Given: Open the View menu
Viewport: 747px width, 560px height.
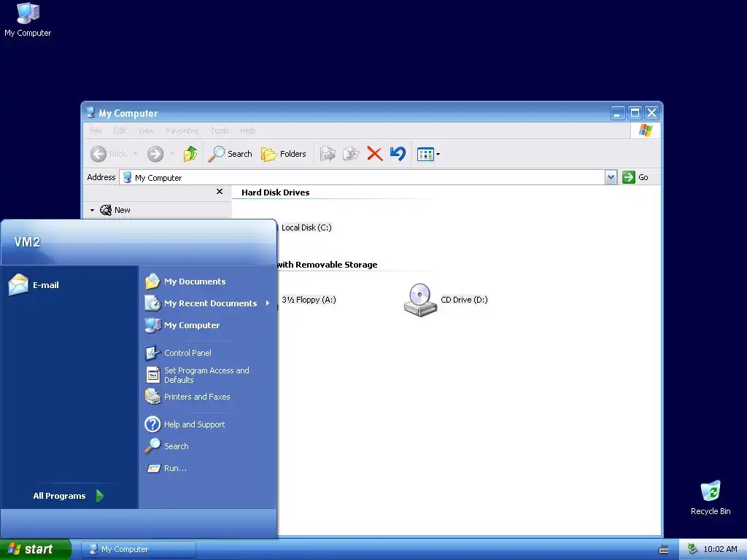Looking at the screenshot, I should point(146,131).
